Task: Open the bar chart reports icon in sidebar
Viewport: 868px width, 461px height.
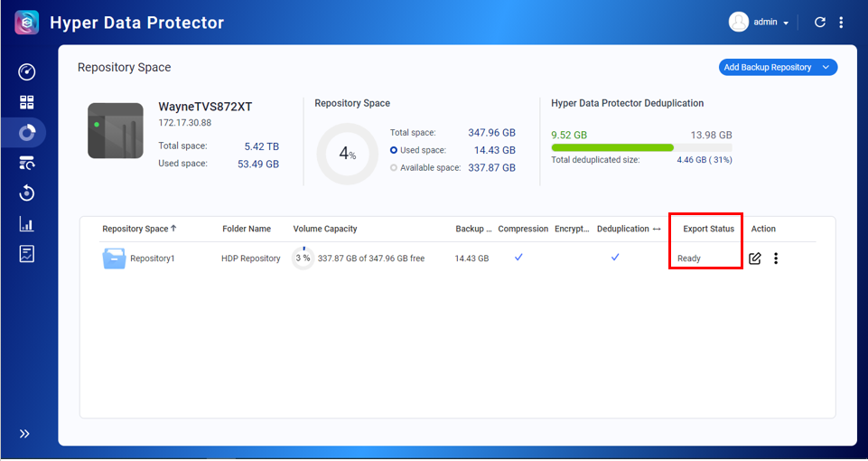Action: (26, 224)
